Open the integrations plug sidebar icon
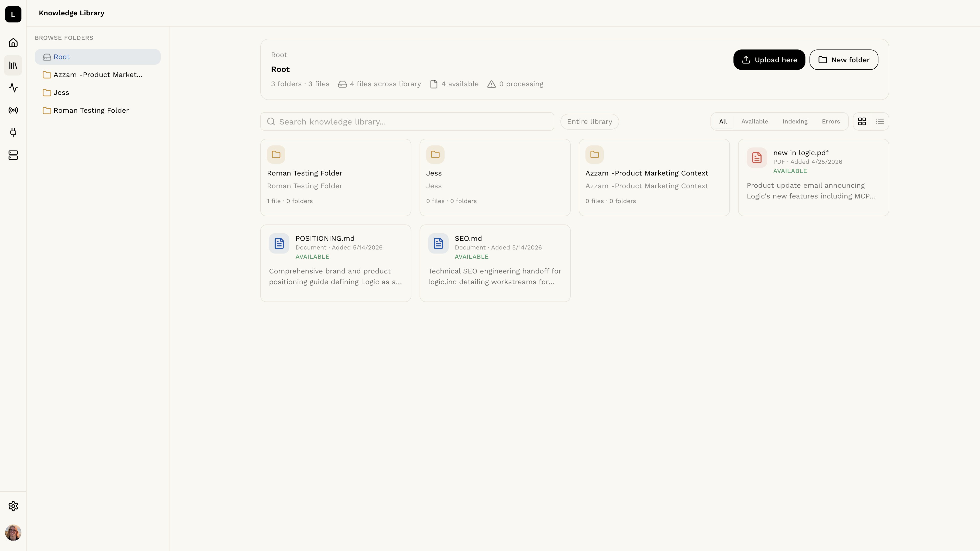 (13, 132)
